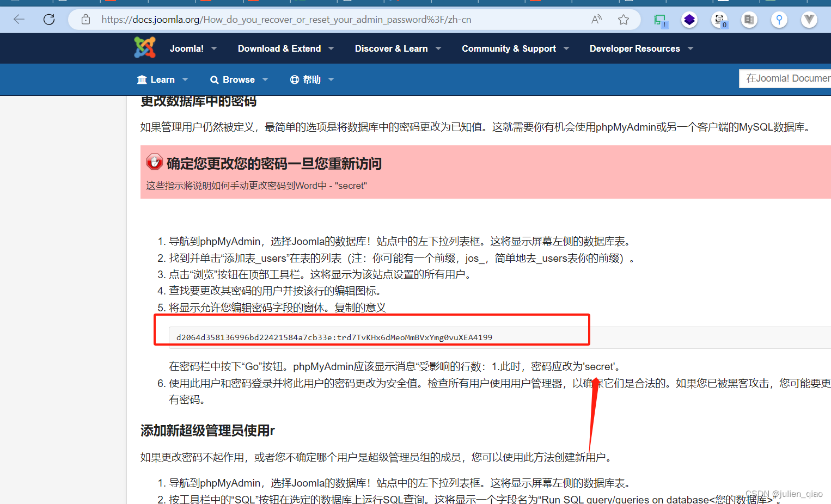Click the Joomla logo icon
The width and height of the screenshot is (831, 504).
(145, 48)
